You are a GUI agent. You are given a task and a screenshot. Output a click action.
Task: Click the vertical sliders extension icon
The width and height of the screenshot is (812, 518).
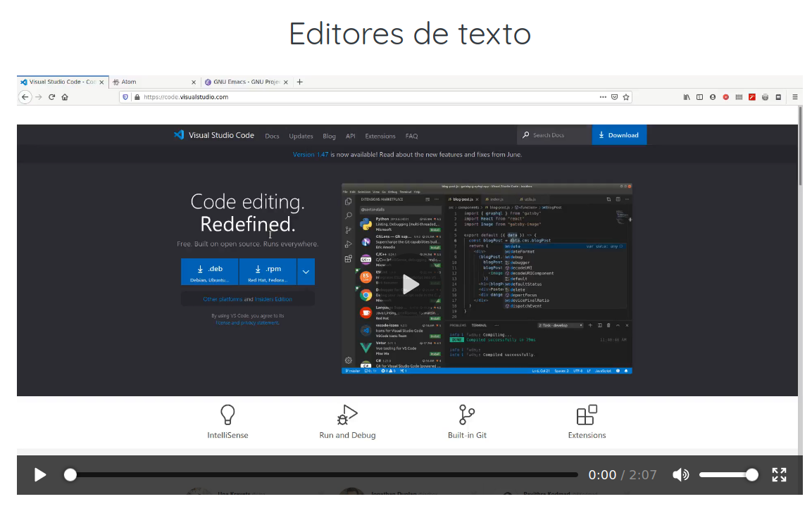coord(739,96)
